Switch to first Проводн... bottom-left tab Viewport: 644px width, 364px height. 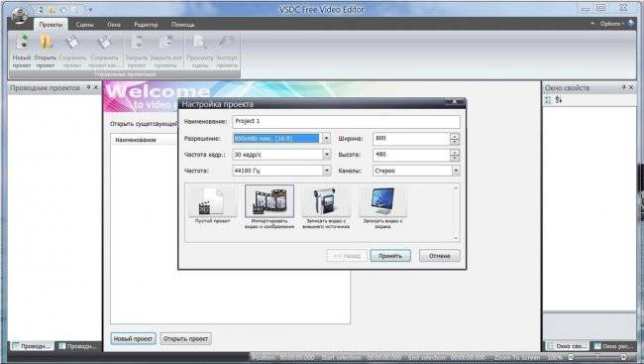(32, 346)
